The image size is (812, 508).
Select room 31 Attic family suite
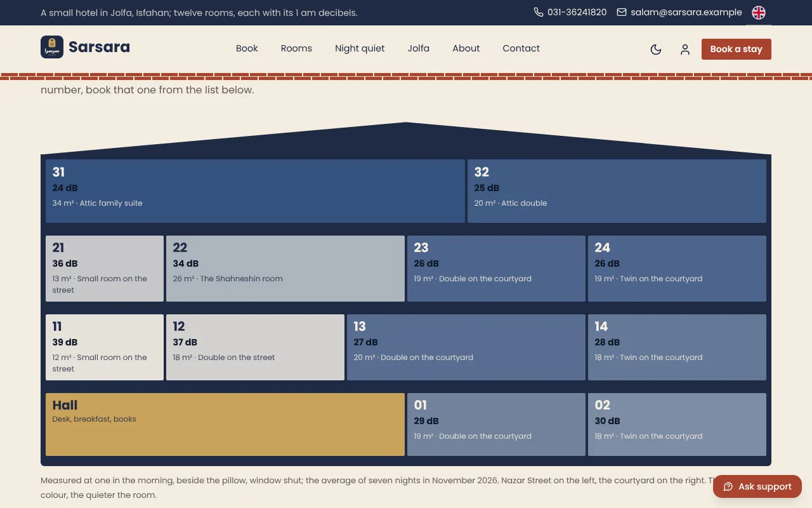pos(255,191)
